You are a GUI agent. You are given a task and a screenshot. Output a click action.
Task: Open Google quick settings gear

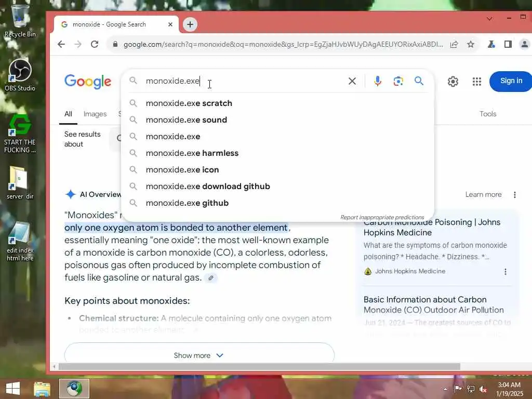pos(453,82)
